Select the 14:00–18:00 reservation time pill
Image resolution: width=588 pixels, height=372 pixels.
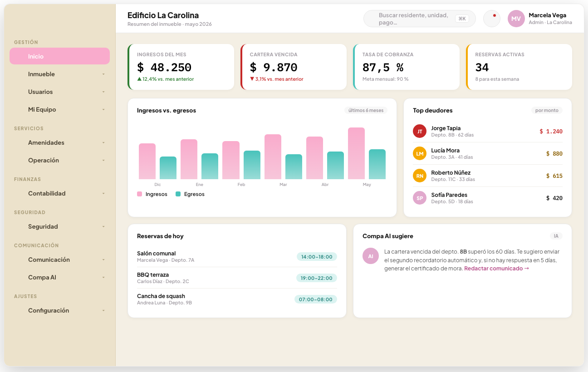tap(317, 257)
